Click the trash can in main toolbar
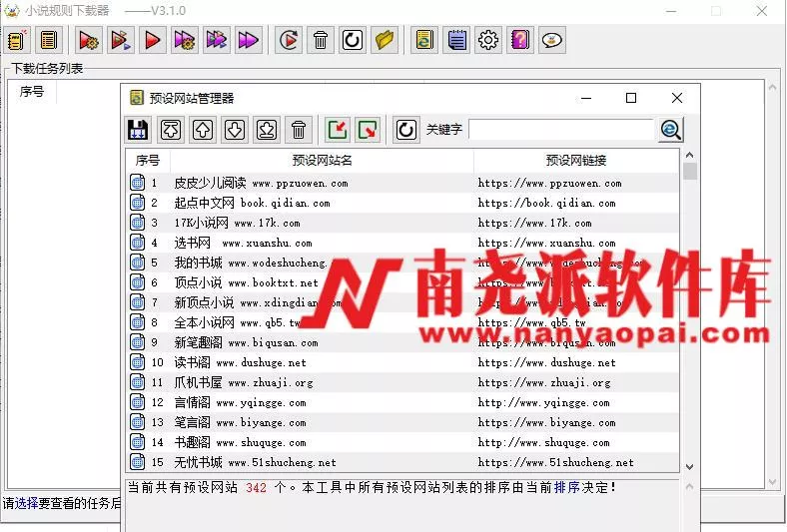Image resolution: width=787 pixels, height=532 pixels. pyautogui.click(x=321, y=40)
